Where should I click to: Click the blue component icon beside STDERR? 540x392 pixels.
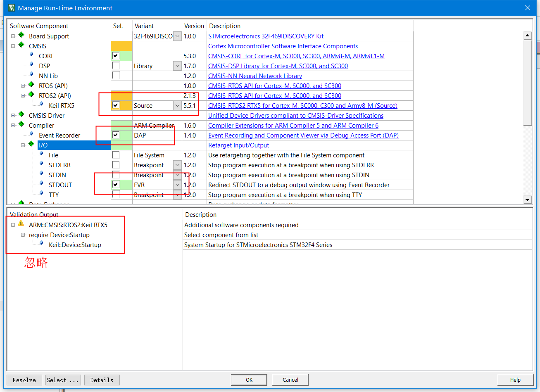tap(41, 164)
